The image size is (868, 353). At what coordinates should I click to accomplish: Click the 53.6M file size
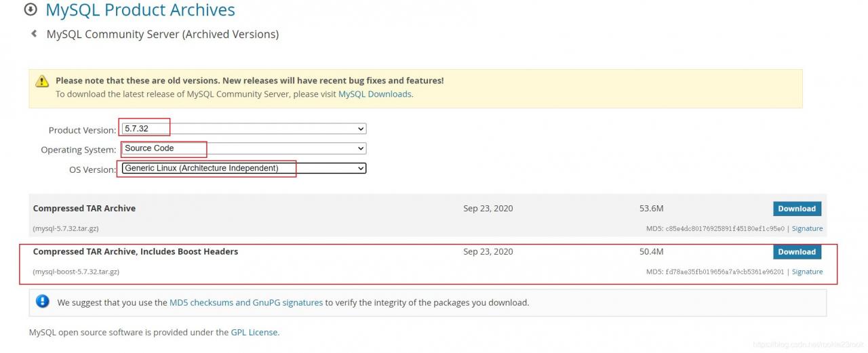(x=651, y=209)
